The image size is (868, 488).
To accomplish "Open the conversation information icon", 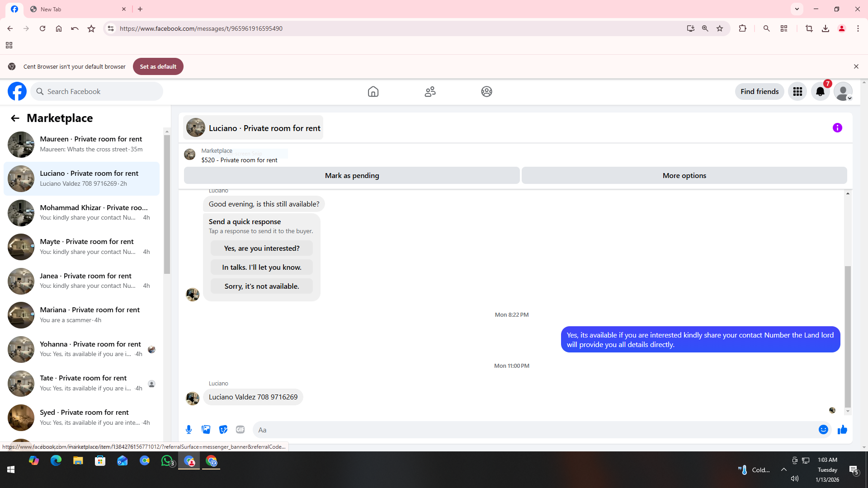I will click(837, 128).
